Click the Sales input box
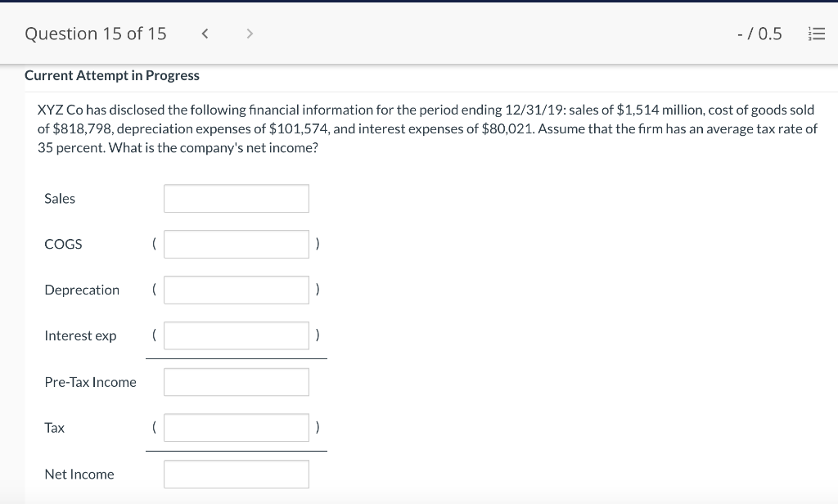This screenshot has width=838, height=504. coord(236,198)
